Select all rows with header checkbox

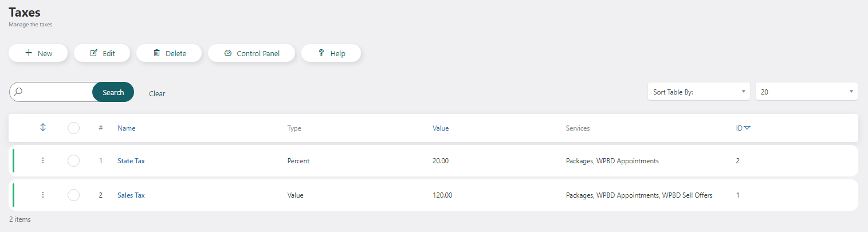click(x=73, y=128)
